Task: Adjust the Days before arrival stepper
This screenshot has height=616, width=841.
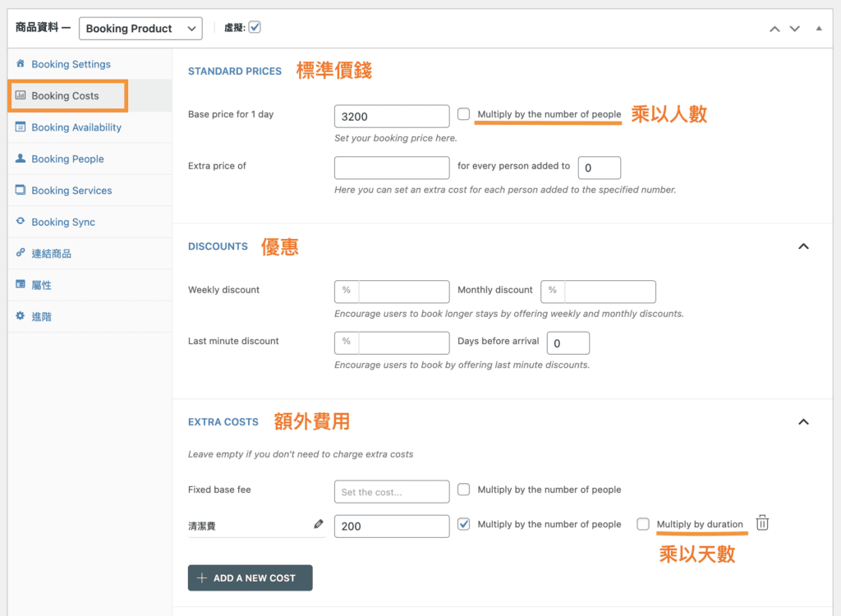Action: pos(568,342)
